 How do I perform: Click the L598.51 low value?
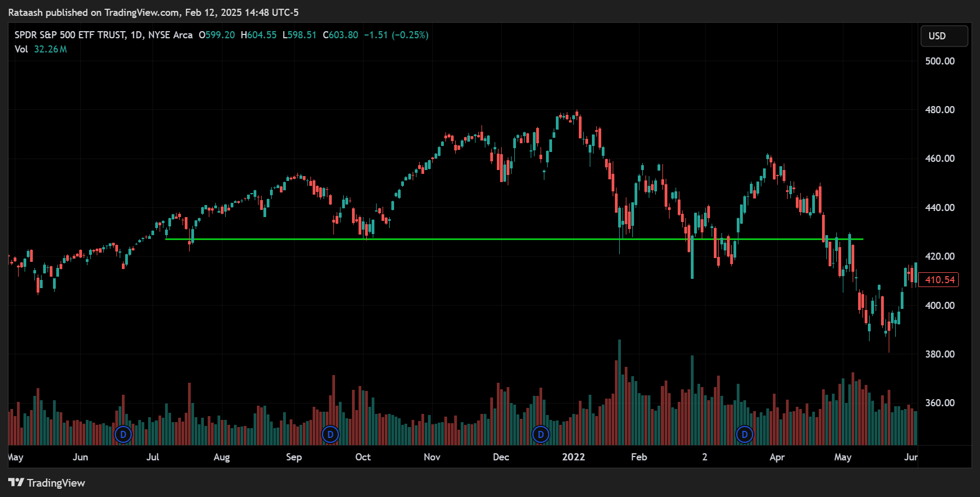(x=300, y=35)
